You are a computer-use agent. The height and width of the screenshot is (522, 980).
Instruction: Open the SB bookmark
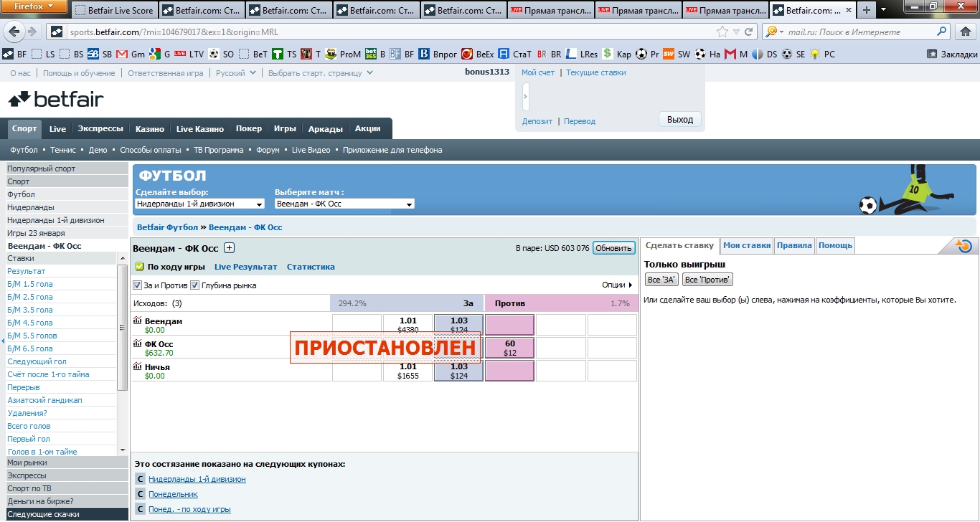click(x=100, y=54)
